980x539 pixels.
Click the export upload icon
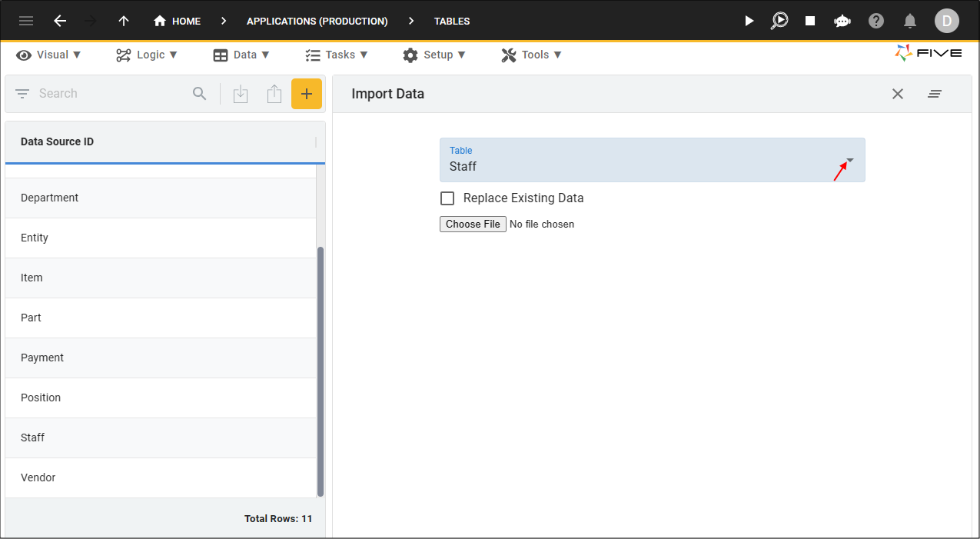point(274,94)
